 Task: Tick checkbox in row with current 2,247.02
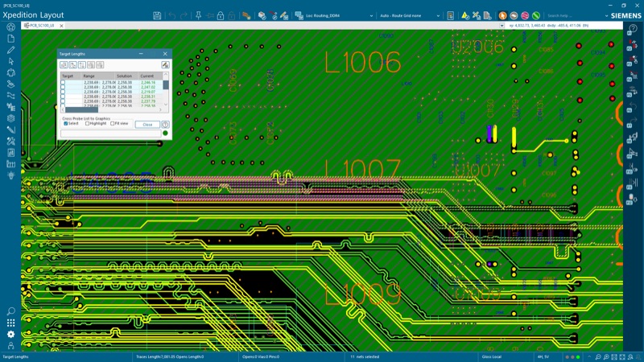coord(63,88)
